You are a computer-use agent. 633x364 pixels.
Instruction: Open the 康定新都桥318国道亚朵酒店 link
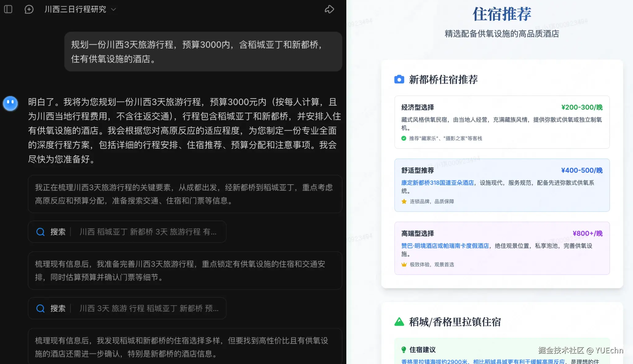(437, 183)
